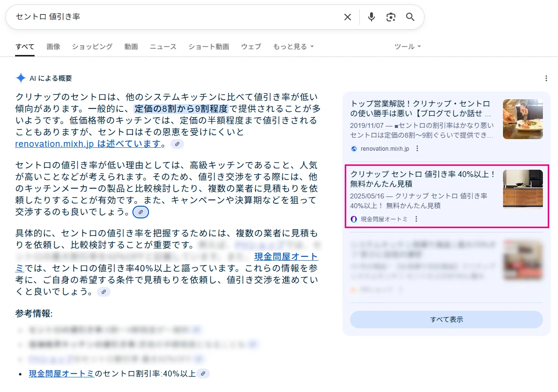
Task: Open image search with the camera lens icon
Action: (391, 17)
